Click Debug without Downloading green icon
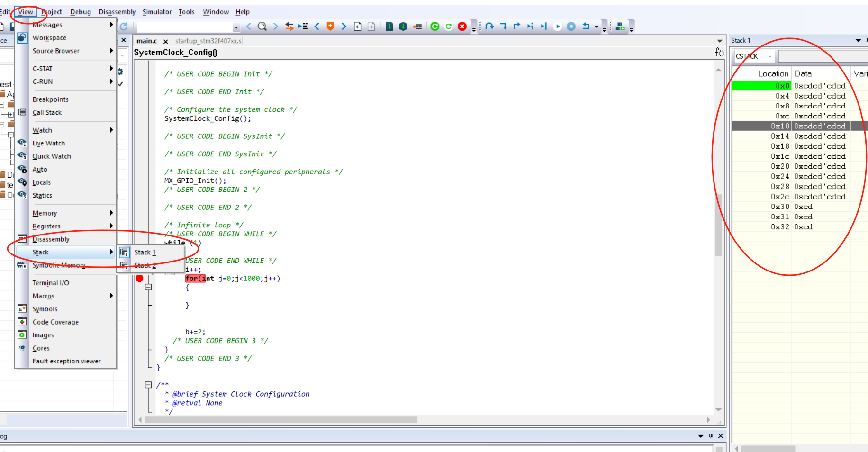 tap(448, 27)
